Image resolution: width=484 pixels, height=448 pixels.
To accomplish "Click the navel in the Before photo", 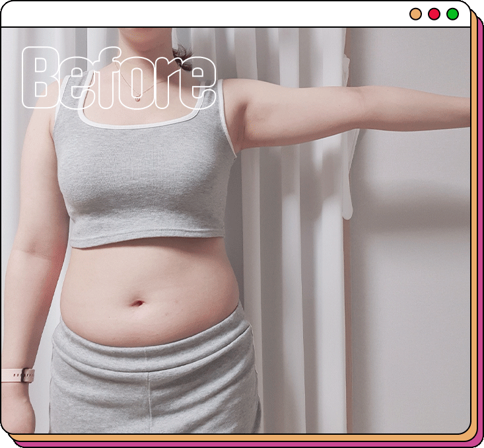I will [x=138, y=303].
